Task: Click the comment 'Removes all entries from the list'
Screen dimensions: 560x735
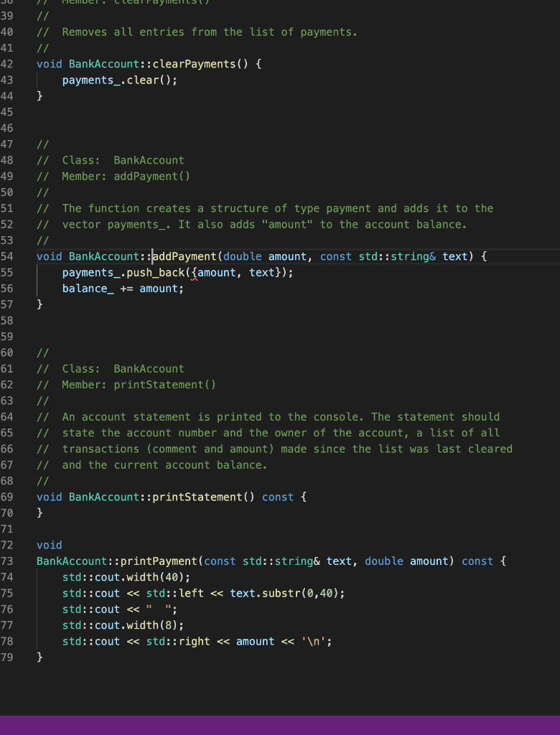Action: point(210,32)
